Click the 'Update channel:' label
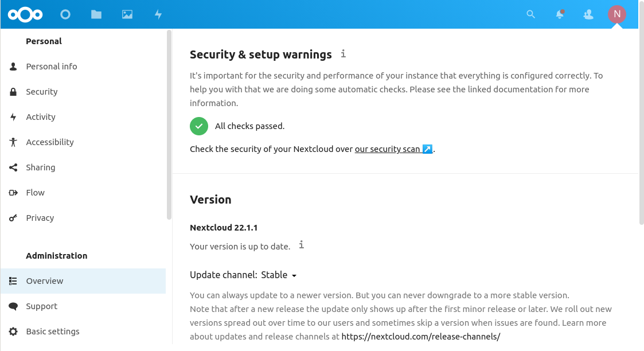 [224, 275]
